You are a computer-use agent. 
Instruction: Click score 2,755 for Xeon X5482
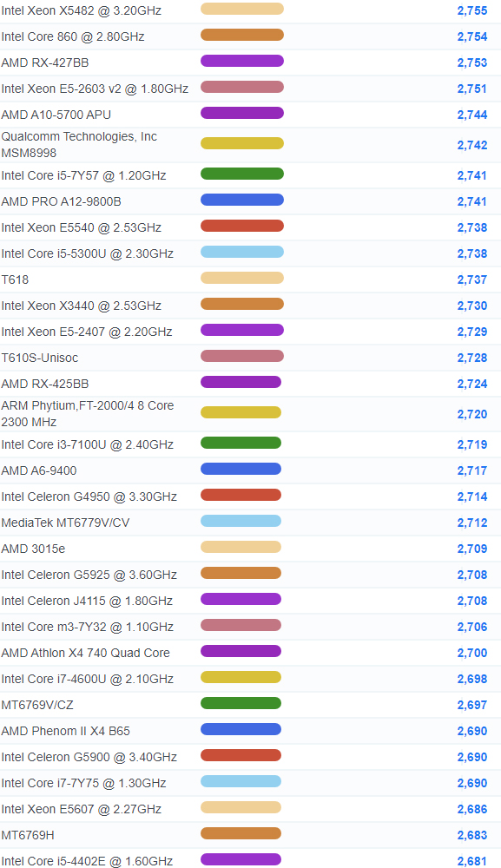click(472, 10)
